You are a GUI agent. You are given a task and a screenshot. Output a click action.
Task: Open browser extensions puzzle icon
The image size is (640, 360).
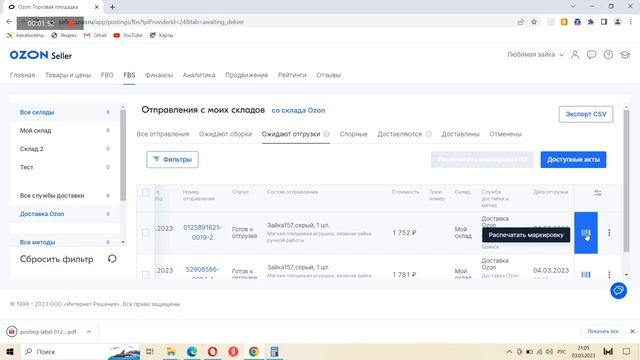tap(591, 22)
